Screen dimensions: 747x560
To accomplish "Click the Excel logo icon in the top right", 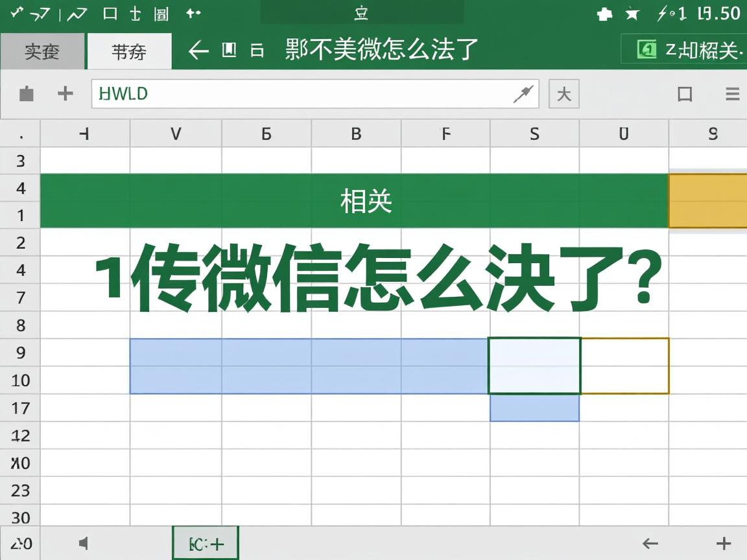I will 646,50.
